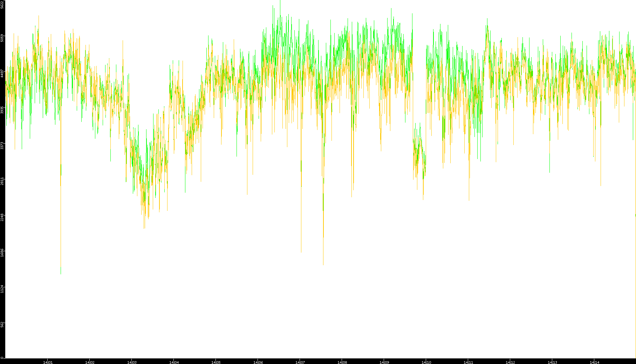Select the 2811 y-axis label
Screen dimensions: 636x364
click(x=2, y=181)
